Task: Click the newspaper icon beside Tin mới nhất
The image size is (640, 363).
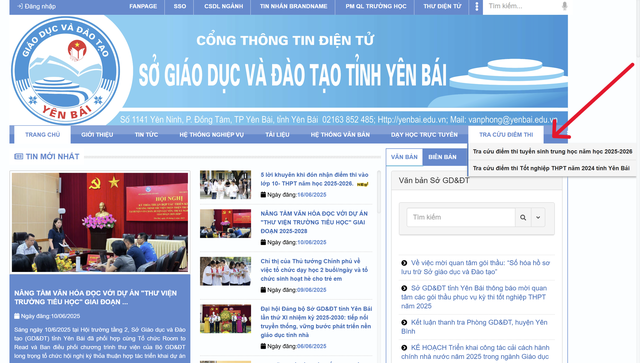Action: (x=18, y=156)
